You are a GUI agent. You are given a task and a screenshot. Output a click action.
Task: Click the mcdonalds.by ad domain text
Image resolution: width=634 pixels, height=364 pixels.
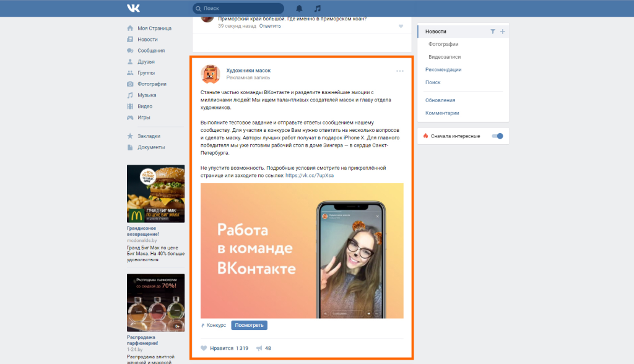(x=142, y=241)
